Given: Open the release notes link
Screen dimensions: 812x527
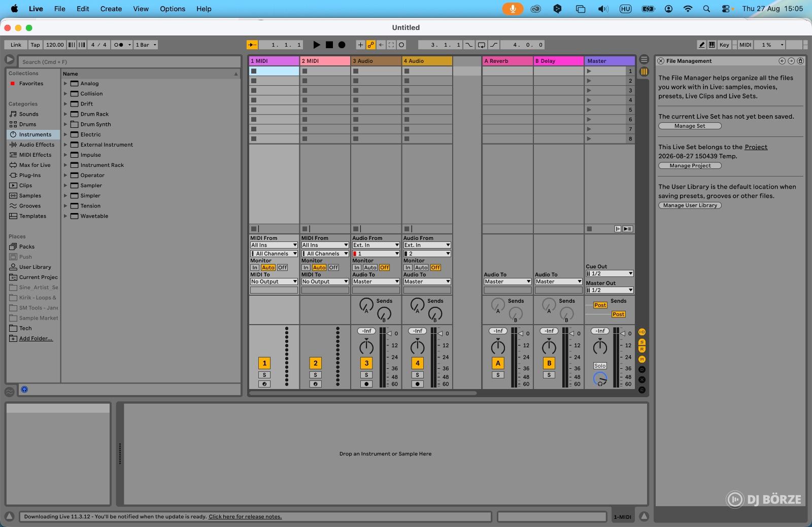Looking at the screenshot, I should (x=245, y=516).
